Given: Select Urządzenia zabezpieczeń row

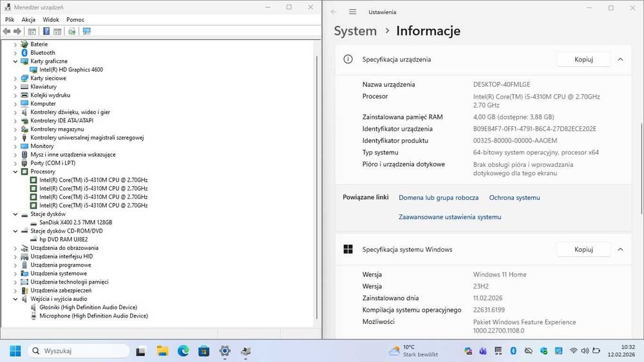Looking at the screenshot, I should pyautogui.click(x=61, y=291).
